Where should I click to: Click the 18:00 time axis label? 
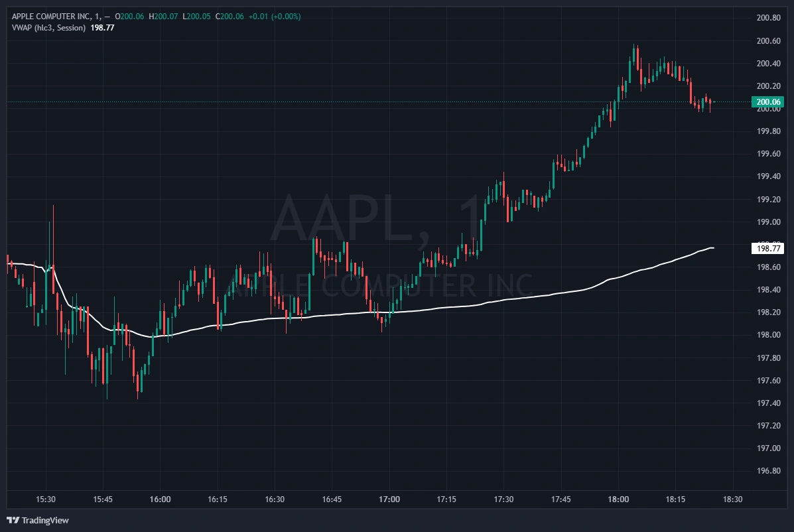pos(618,499)
